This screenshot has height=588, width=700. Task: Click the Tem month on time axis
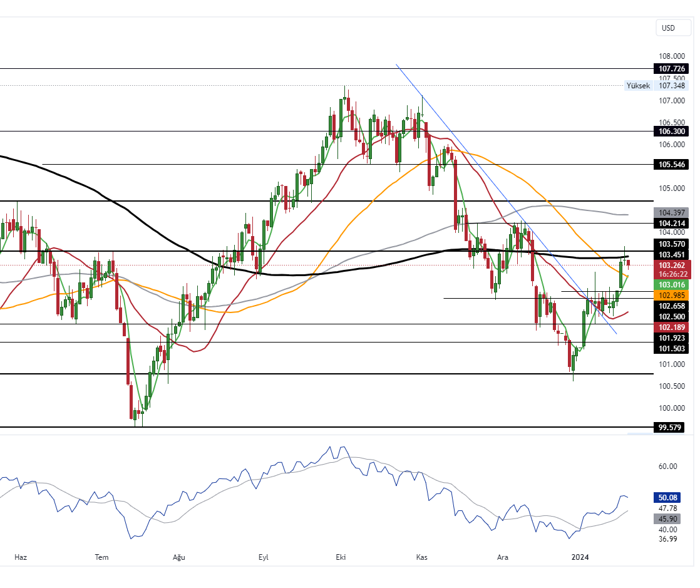pos(101,557)
